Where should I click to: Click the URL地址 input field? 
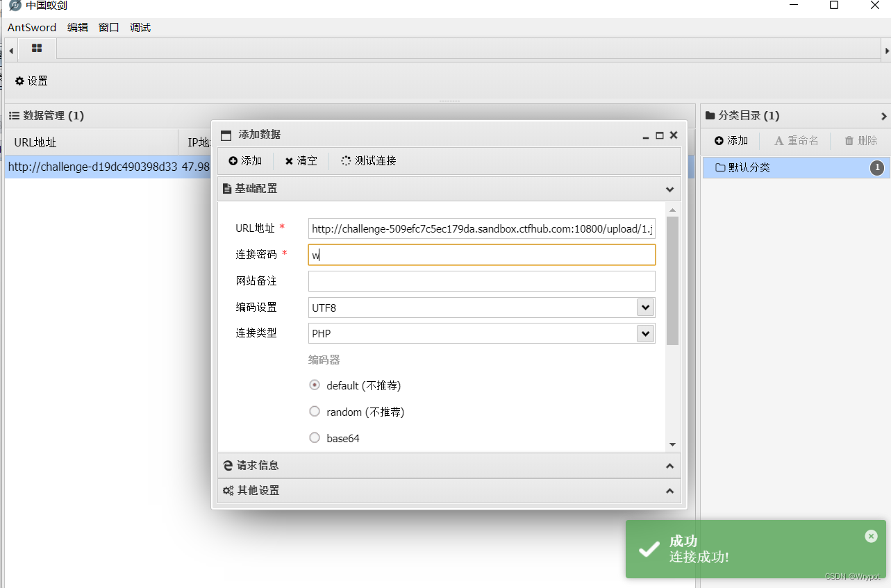pyautogui.click(x=481, y=228)
